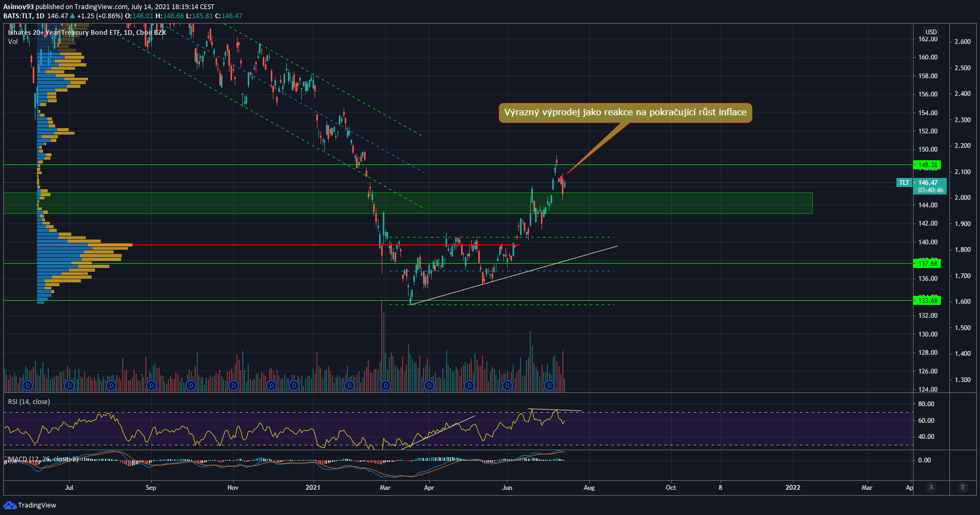Click the Vol indicator legend label

(13, 41)
